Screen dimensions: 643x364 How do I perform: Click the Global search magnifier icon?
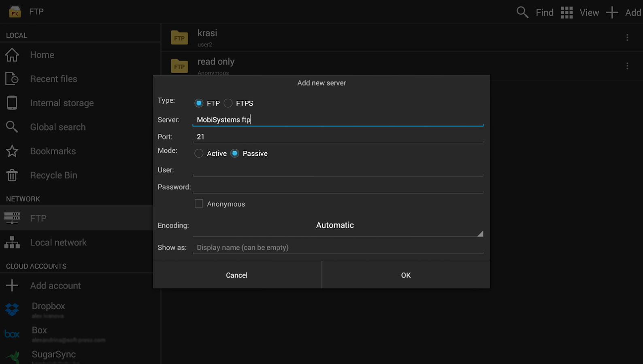(12, 127)
